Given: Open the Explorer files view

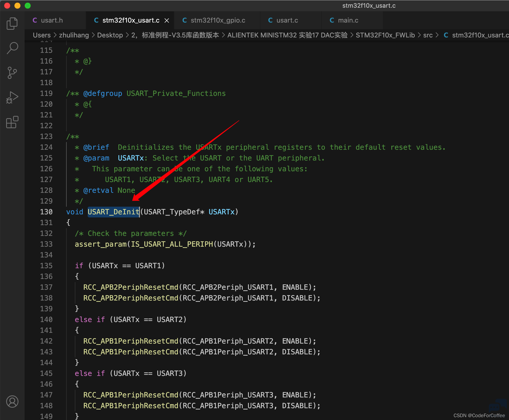Looking at the screenshot, I should (12, 24).
